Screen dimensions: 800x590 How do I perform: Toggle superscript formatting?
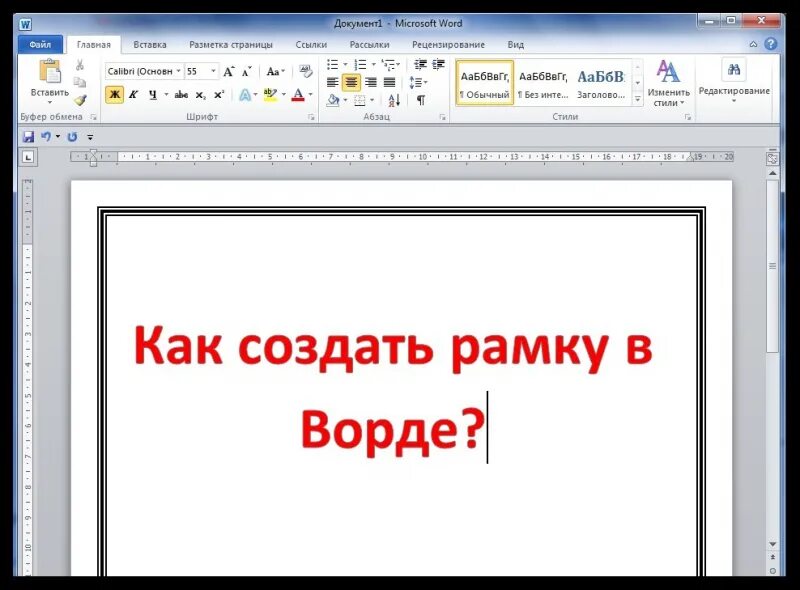tap(219, 94)
